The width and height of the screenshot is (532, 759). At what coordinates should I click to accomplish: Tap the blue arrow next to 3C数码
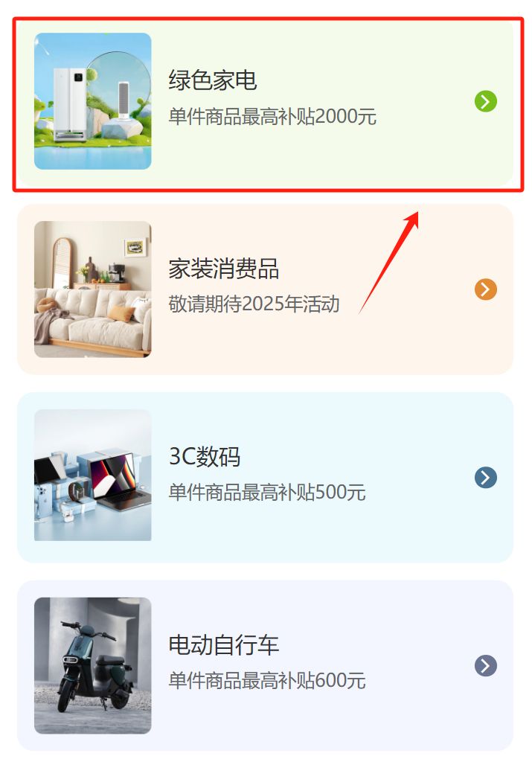486,477
